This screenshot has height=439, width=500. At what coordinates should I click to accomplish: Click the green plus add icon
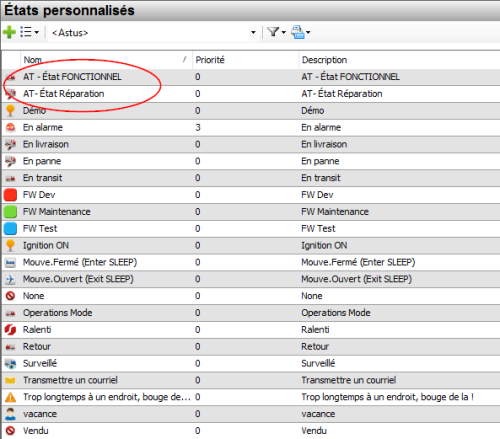tap(9, 32)
